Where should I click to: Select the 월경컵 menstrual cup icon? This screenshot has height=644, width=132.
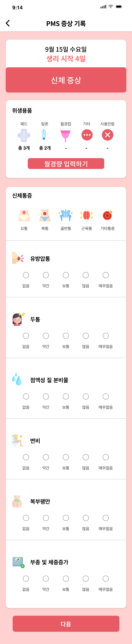click(65, 135)
